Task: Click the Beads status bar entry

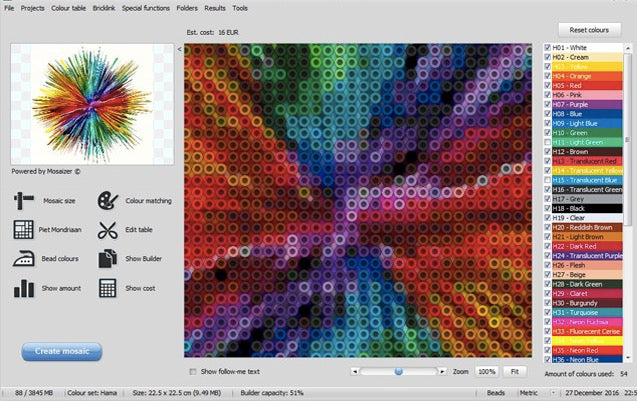Action: 496,393
